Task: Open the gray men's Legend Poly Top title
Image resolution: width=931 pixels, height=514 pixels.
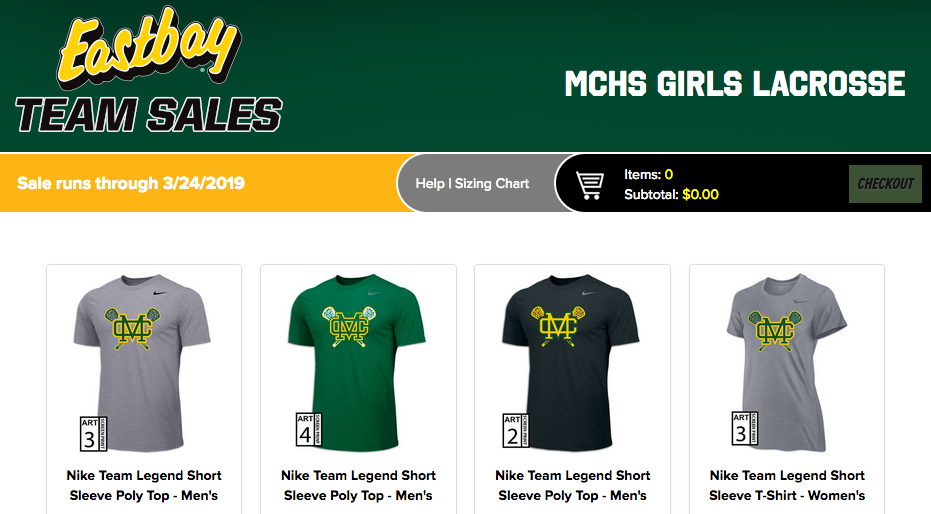Action: (x=144, y=486)
